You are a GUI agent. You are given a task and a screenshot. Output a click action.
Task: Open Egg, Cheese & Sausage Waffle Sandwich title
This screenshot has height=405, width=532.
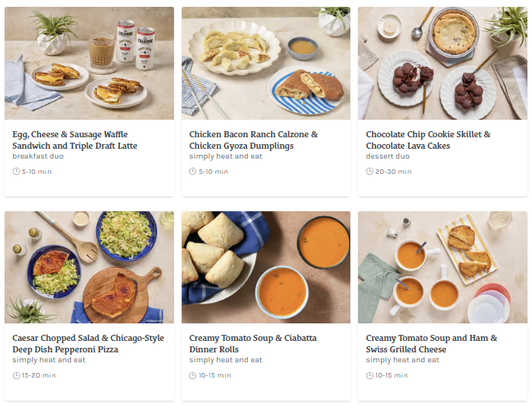[75, 140]
